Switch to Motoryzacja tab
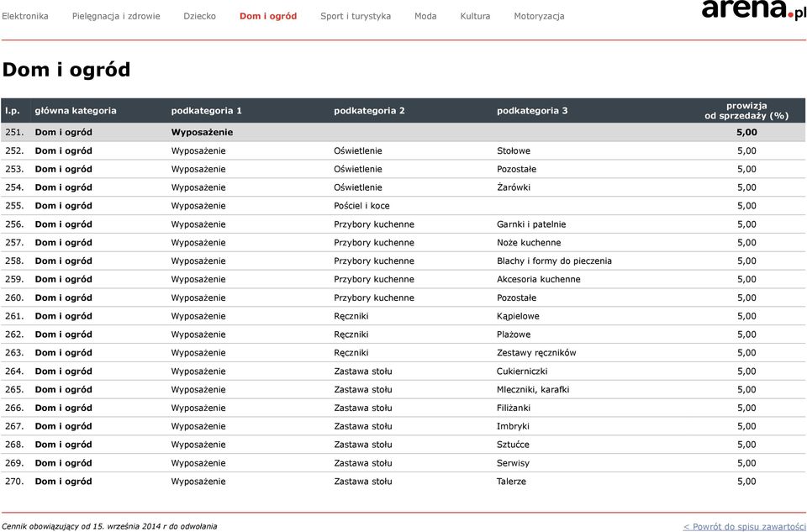Screen dimensions: 807x532 tap(539, 17)
